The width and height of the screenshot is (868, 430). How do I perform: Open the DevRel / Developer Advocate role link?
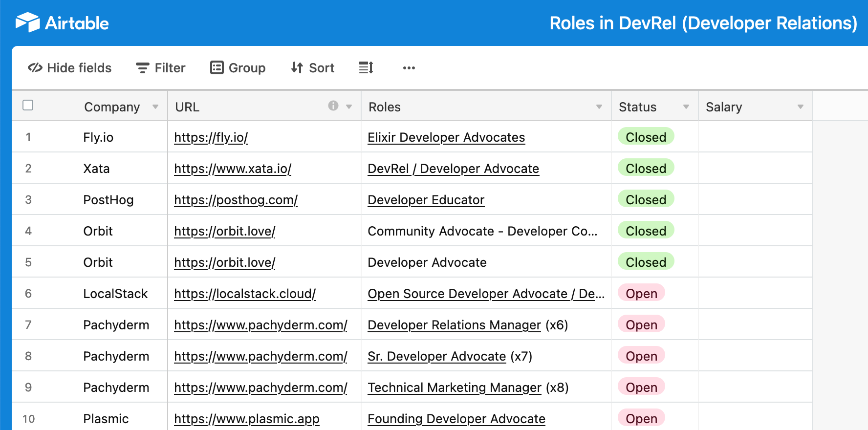click(454, 169)
